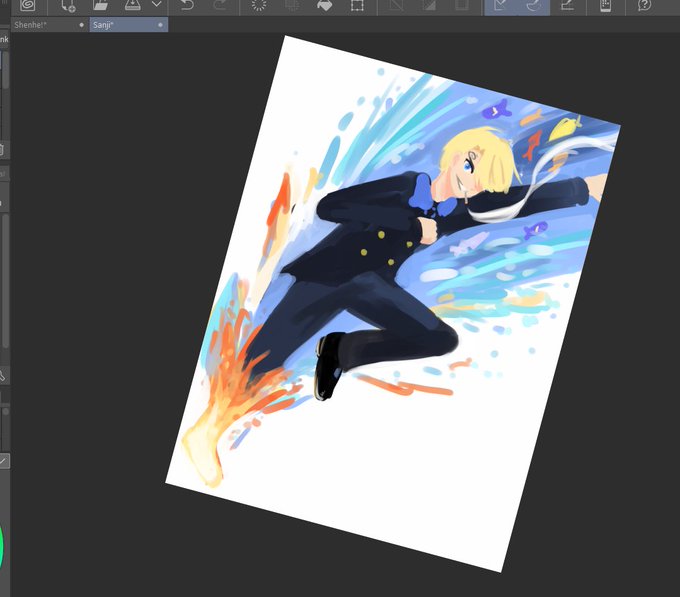
Task: Click the Deselect icon
Action: 396,5
